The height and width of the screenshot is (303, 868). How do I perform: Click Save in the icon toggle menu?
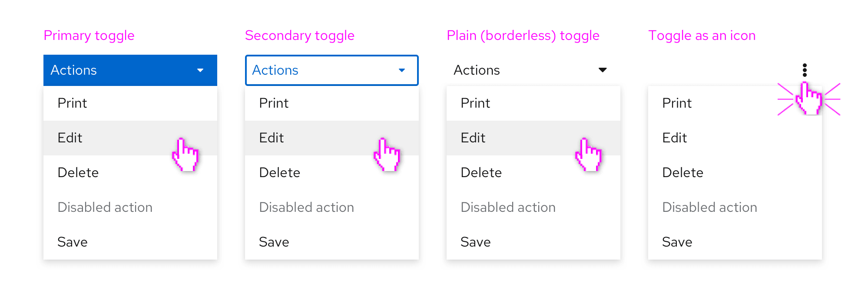(735, 242)
